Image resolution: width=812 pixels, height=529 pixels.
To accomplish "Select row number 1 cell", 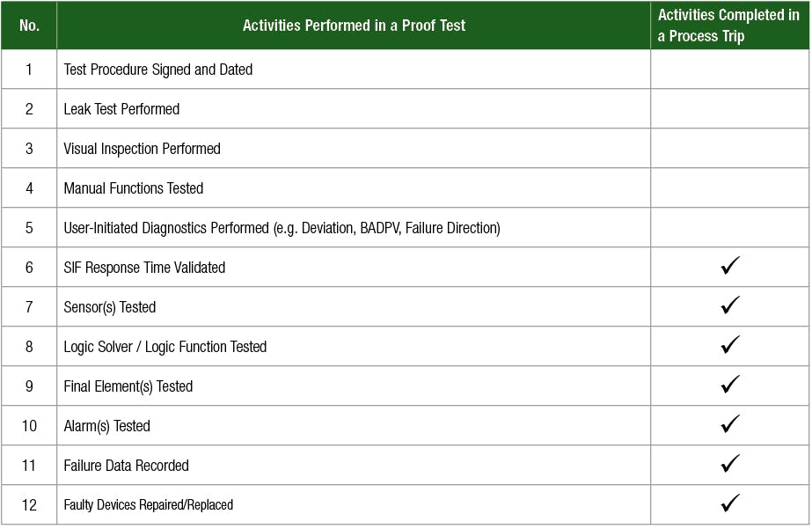I will (x=29, y=70).
